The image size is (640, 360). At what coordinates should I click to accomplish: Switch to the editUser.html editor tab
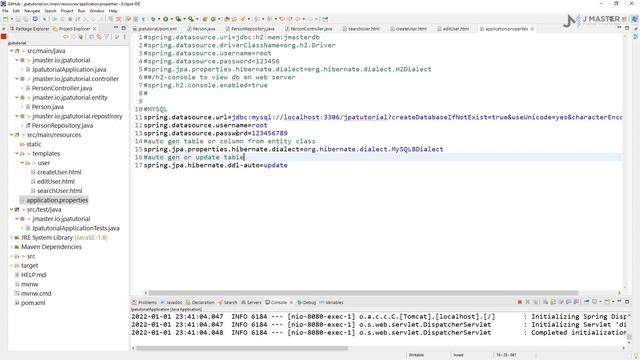click(x=453, y=29)
